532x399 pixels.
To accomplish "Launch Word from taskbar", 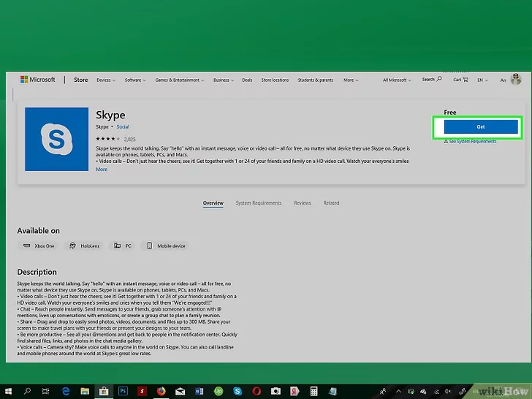I will (199, 391).
